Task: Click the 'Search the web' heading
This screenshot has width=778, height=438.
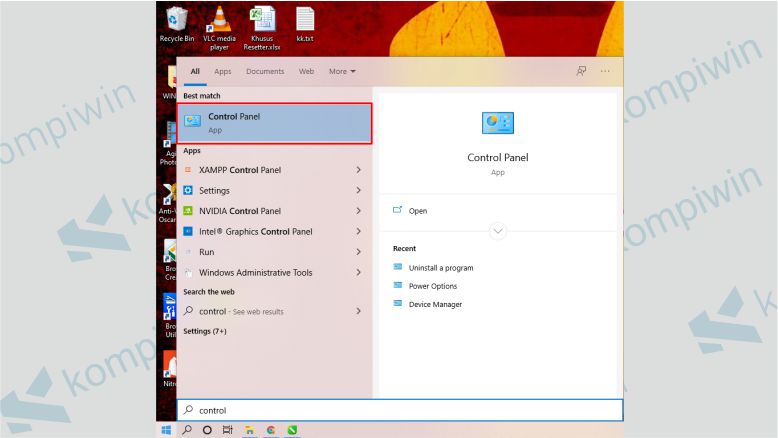Action: tap(208, 292)
